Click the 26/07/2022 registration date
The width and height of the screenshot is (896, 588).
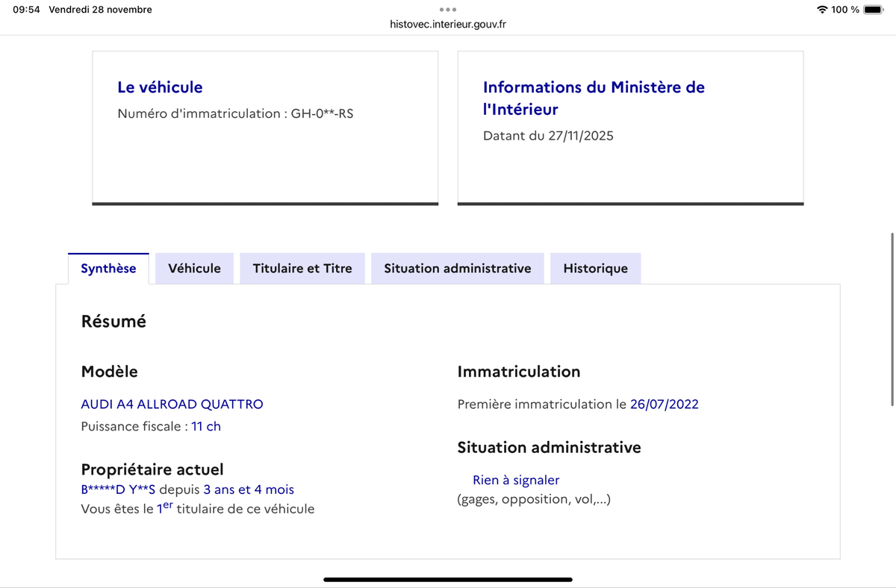[665, 404]
